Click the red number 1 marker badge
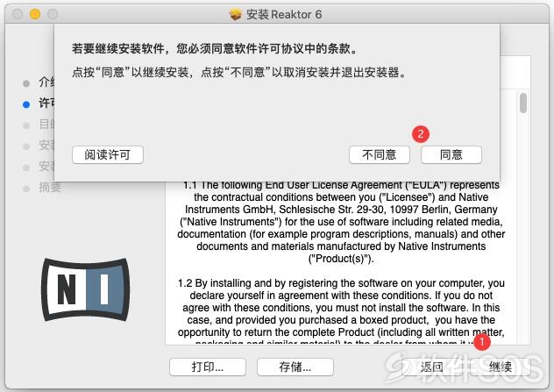The image size is (554, 392). click(482, 342)
